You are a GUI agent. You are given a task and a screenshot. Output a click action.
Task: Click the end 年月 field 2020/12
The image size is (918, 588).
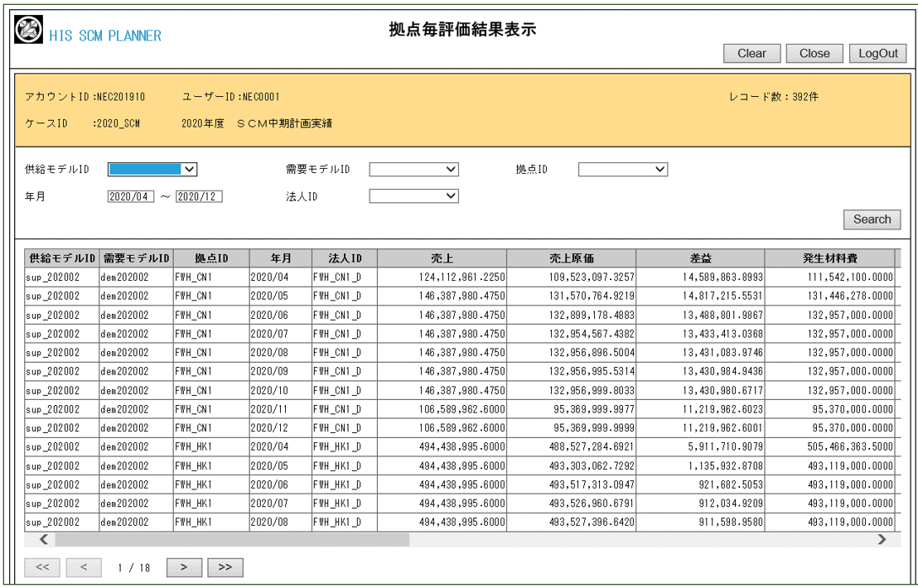199,197
